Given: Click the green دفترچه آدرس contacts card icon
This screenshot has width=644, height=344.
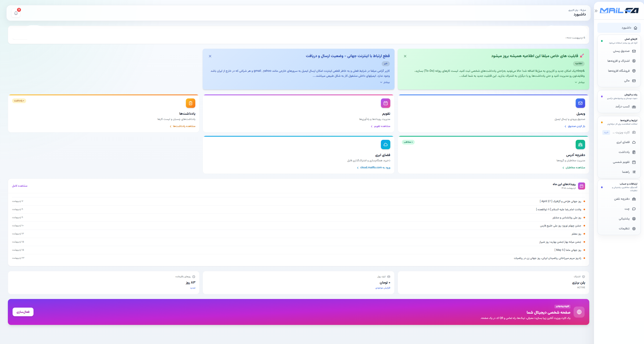Looking at the screenshot, I should 580,145.
